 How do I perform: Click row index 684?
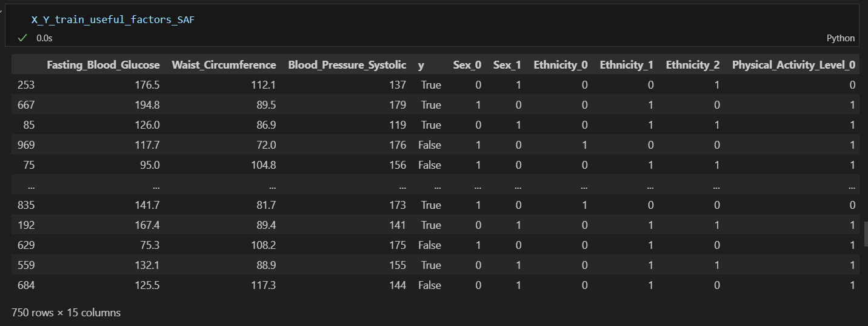point(26,285)
